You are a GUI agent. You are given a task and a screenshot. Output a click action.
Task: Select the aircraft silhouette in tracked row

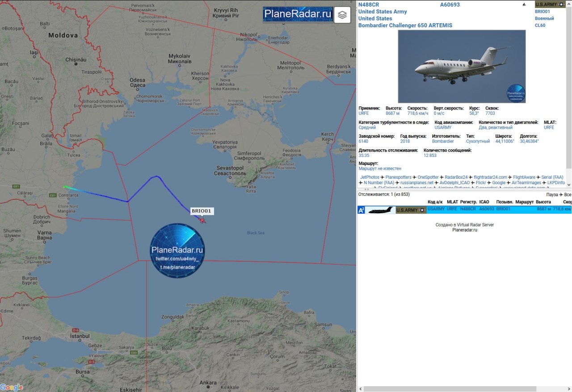click(x=381, y=210)
